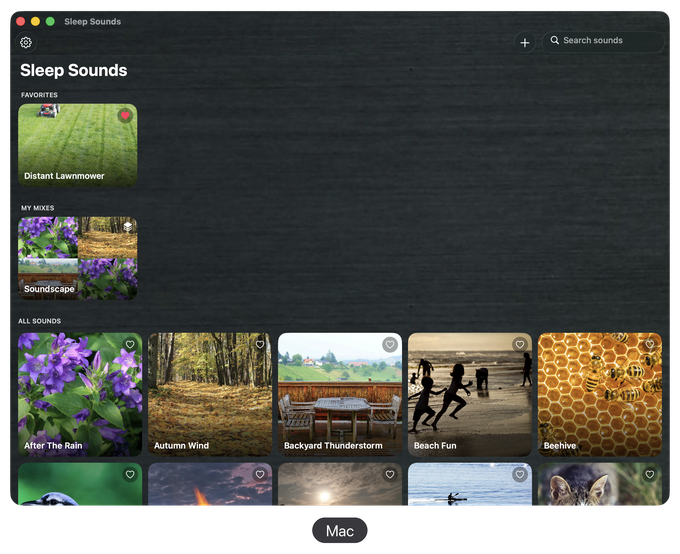Open the kayak on water sound card
This screenshot has height=554, width=680.
[x=470, y=484]
